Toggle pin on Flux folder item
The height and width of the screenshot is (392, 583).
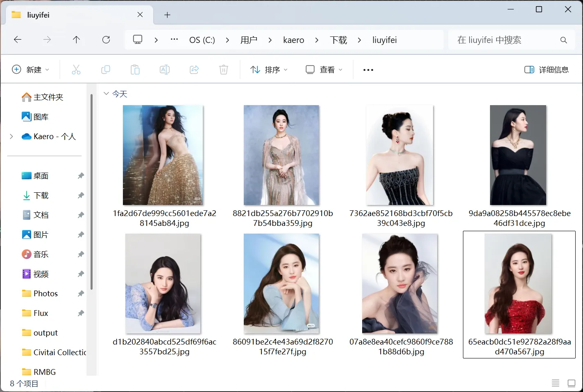tap(81, 313)
